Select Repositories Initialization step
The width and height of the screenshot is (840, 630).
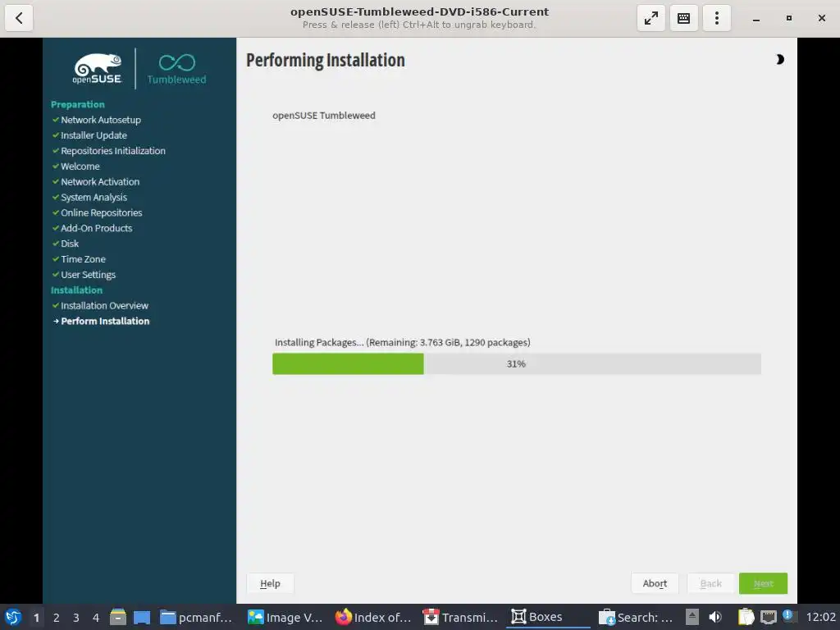pos(113,151)
